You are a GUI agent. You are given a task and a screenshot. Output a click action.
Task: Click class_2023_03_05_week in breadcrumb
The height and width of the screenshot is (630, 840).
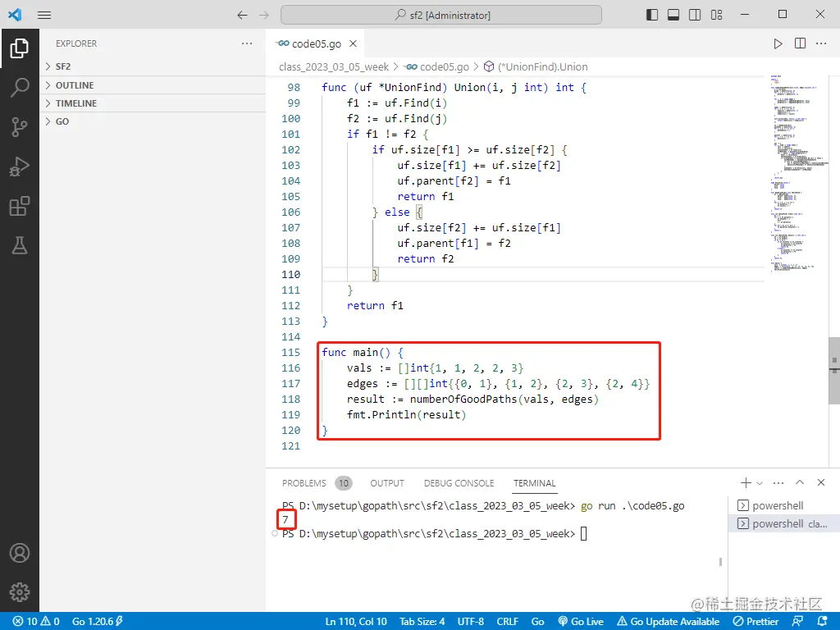(334, 67)
